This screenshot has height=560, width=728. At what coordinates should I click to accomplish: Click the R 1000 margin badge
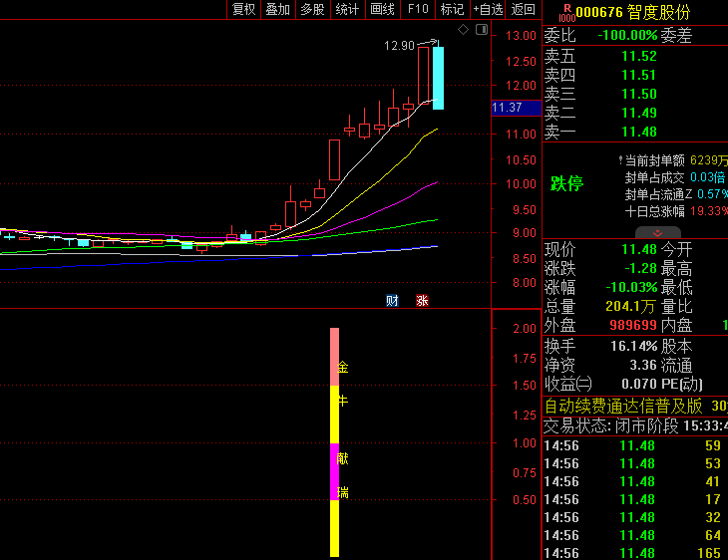click(x=566, y=13)
